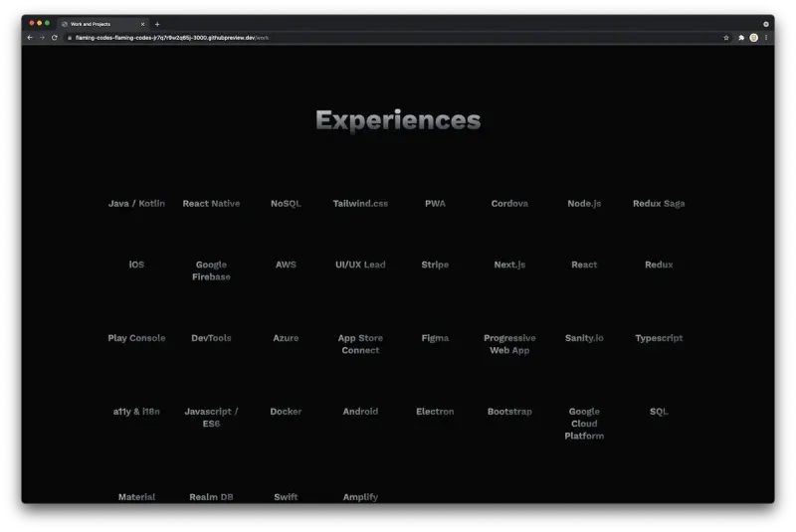Click the Android skill
This screenshot has height=532, width=796.
(360, 412)
